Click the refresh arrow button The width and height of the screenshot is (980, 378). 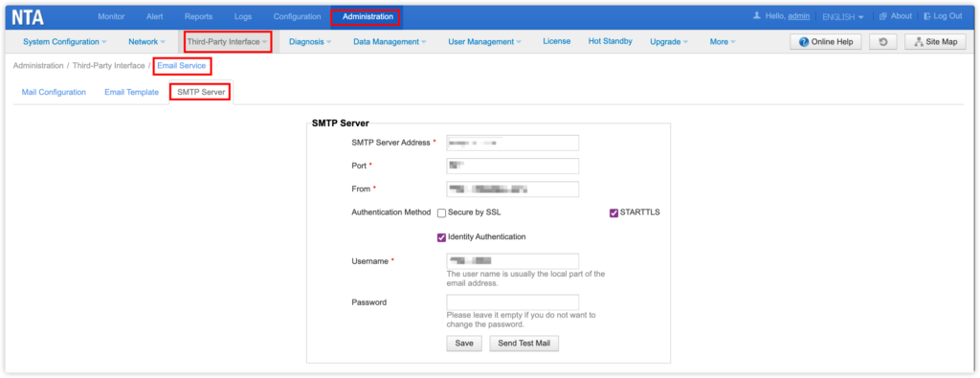[x=883, y=42]
